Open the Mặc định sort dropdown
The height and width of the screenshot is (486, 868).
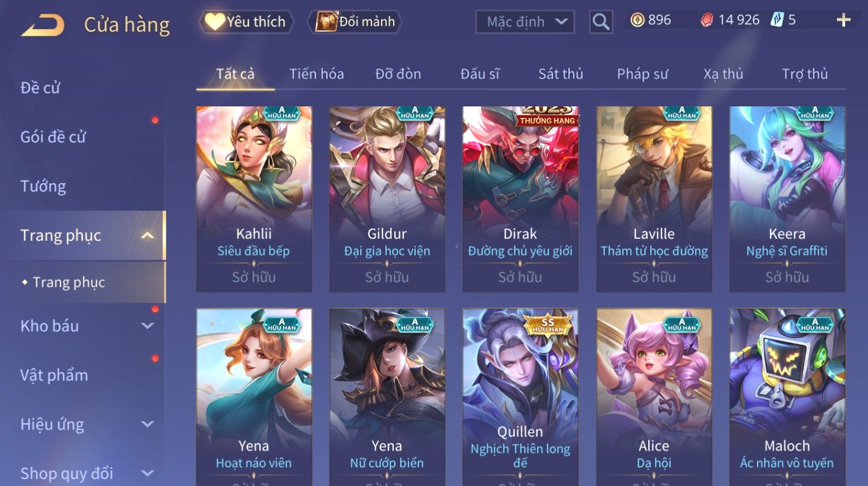click(x=525, y=22)
